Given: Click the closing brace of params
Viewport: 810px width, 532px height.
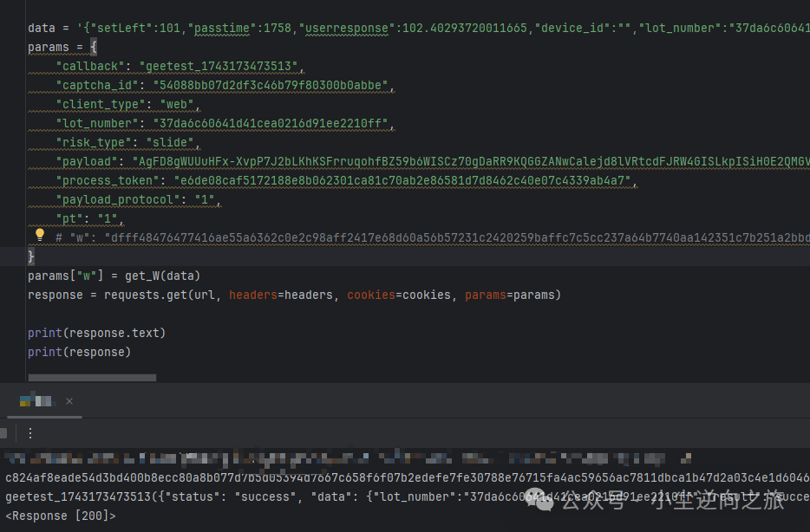Looking at the screenshot, I should click(31, 256).
